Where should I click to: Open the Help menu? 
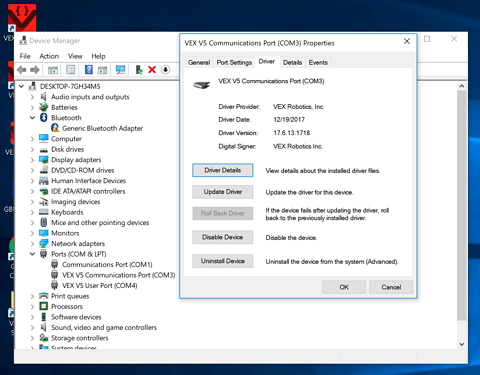point(98,56)
